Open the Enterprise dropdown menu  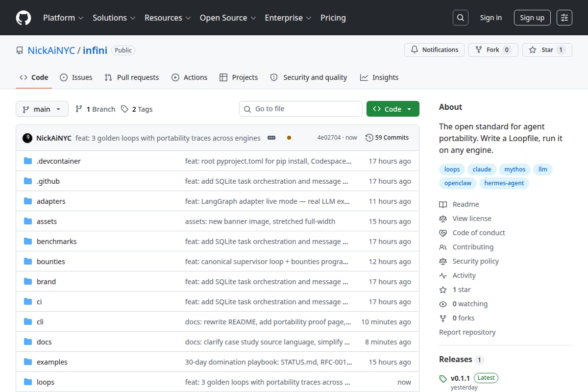tap(288, 18)
